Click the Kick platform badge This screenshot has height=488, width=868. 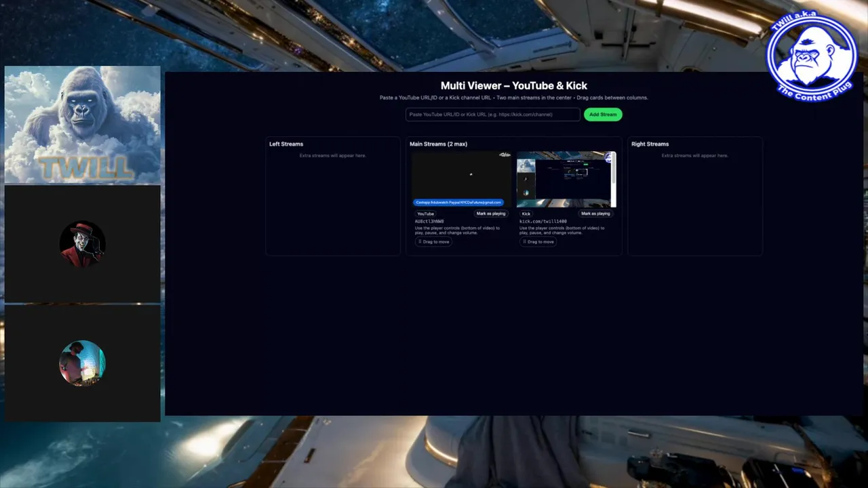click(x=526, y=213)
